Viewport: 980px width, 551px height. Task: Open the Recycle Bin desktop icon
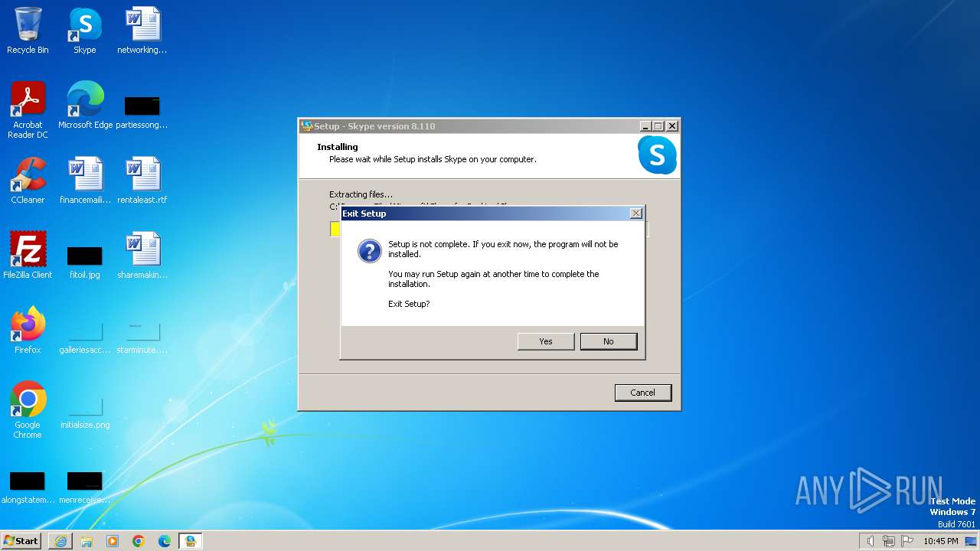tap(28, 31)
